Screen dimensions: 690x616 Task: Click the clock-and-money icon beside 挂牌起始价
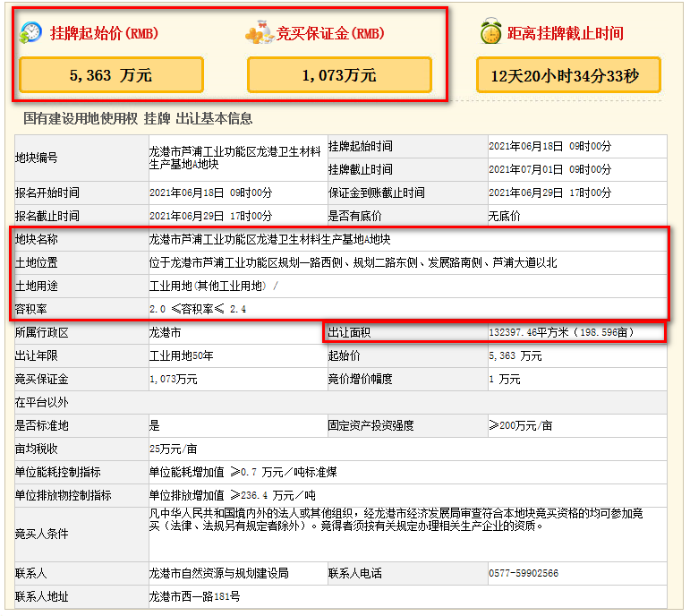pos(30,32)
